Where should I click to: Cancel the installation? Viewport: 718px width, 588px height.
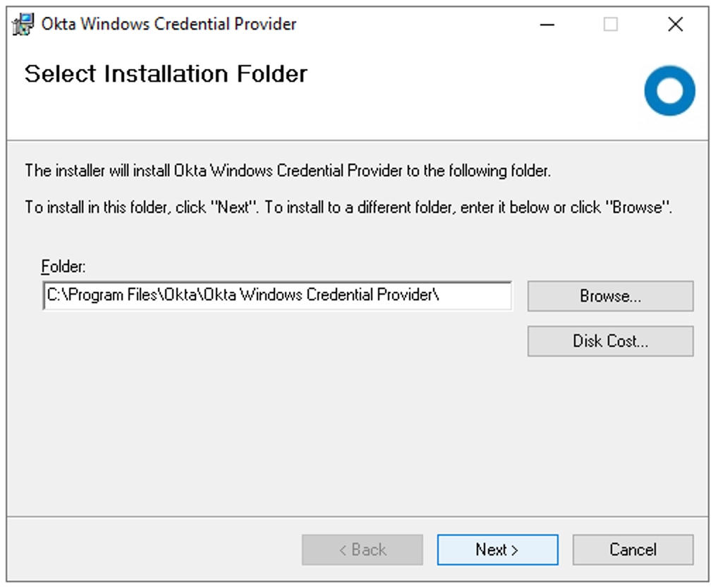pos(633,549)
